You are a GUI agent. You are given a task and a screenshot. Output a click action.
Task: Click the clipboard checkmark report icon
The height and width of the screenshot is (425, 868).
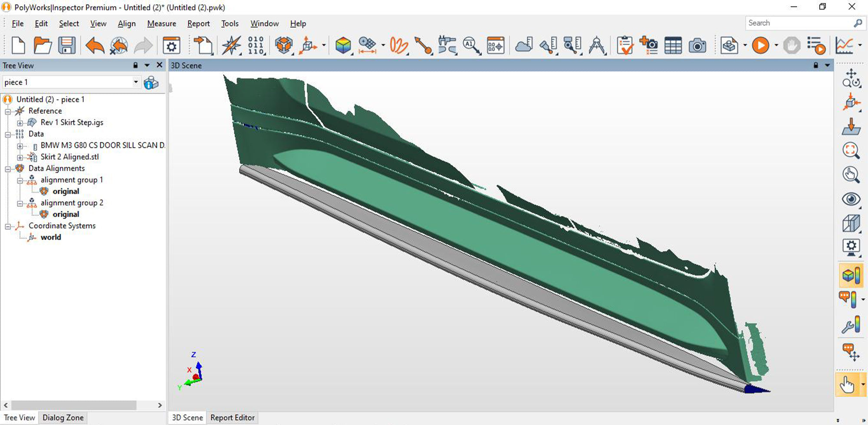(625, 46)
